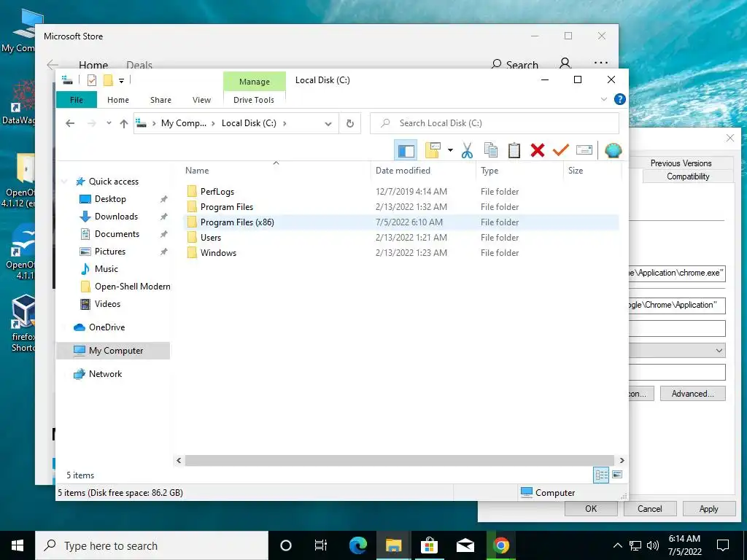The image size is (747, 560).
Task: Switch to the Share ribbon tab
Action: tap(160, 100)
